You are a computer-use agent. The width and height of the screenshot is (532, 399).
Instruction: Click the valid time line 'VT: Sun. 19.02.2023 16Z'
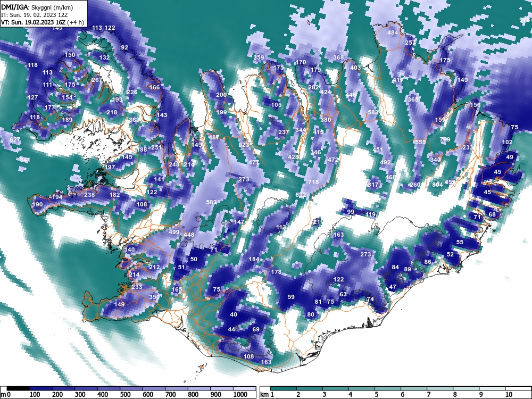point(33,23)
